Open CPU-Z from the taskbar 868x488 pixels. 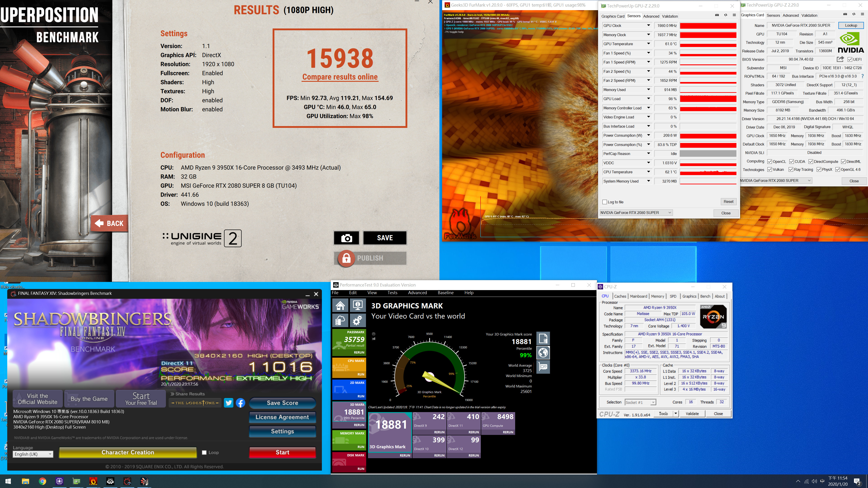point(60,481)
